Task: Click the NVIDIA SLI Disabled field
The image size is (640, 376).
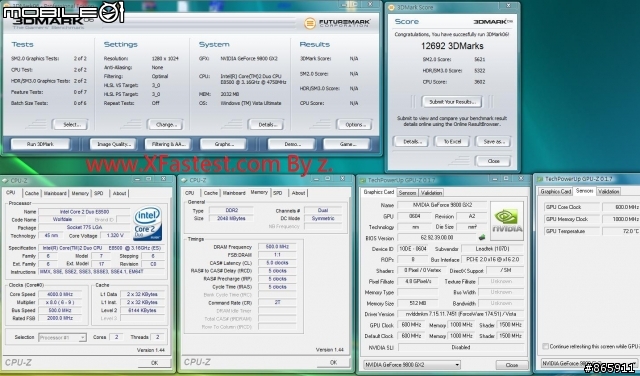Action: pos(460,347)
